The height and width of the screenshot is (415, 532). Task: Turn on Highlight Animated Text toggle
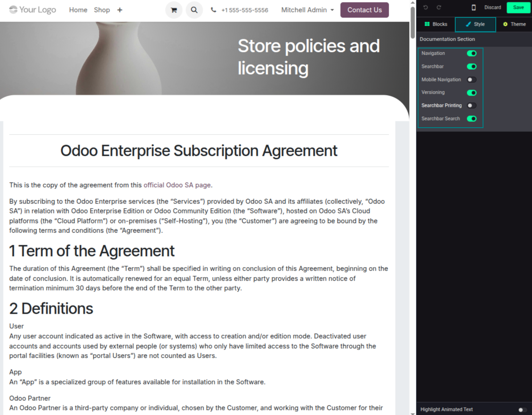pyautogui.click(x=522, y=410)
